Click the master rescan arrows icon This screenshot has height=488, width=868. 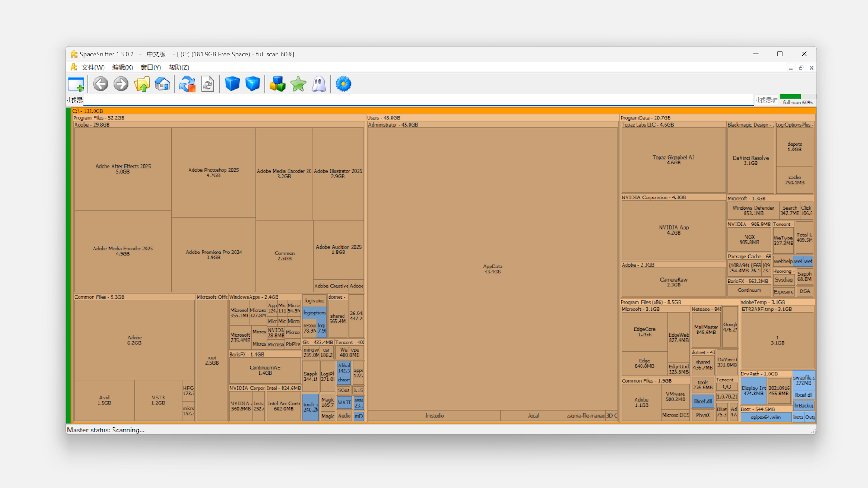(x=187, y=84)
